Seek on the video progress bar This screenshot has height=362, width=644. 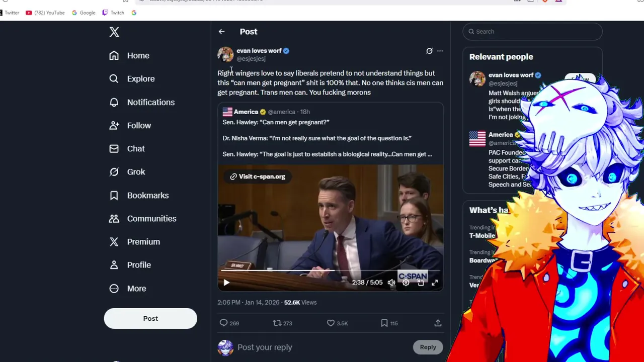tap(331, 270)
